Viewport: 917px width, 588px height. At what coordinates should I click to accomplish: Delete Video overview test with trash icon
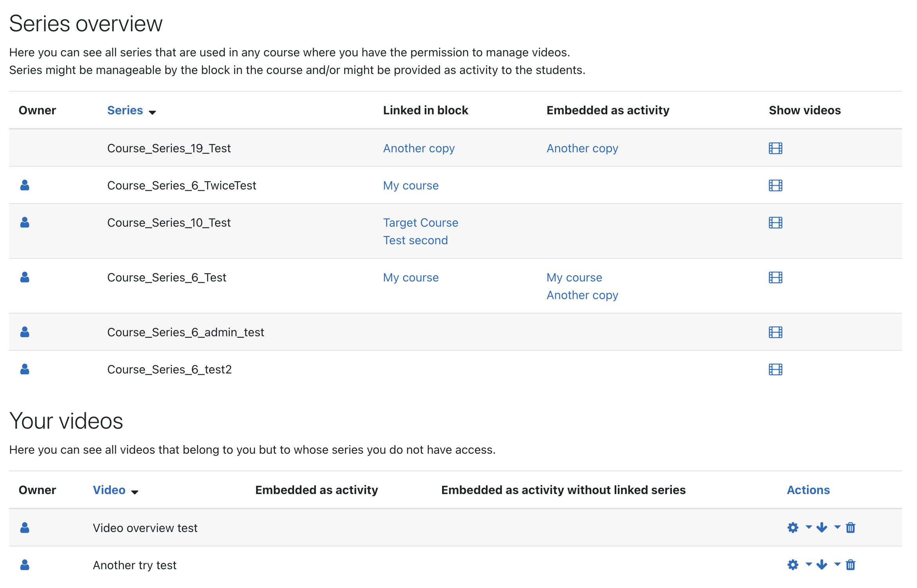(850, 528)
